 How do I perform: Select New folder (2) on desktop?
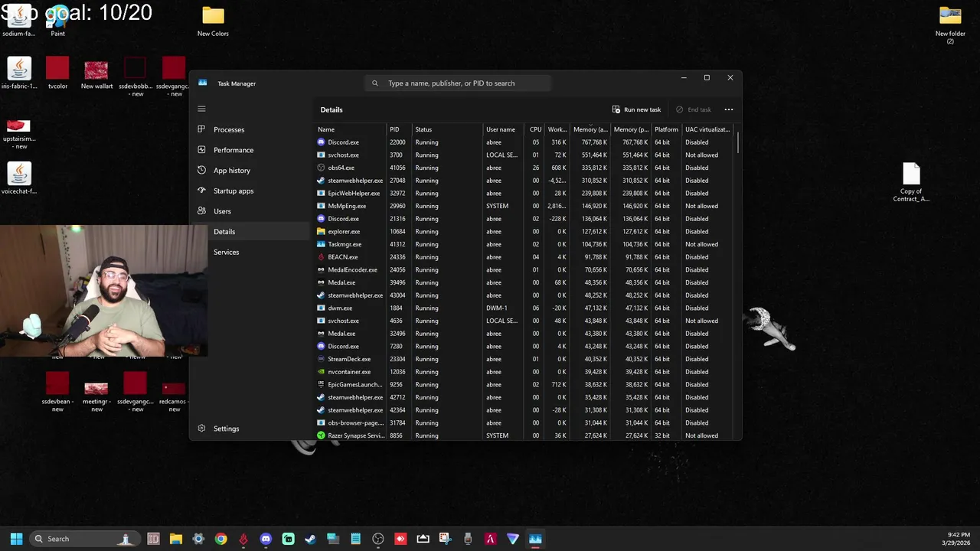(950, 24)
